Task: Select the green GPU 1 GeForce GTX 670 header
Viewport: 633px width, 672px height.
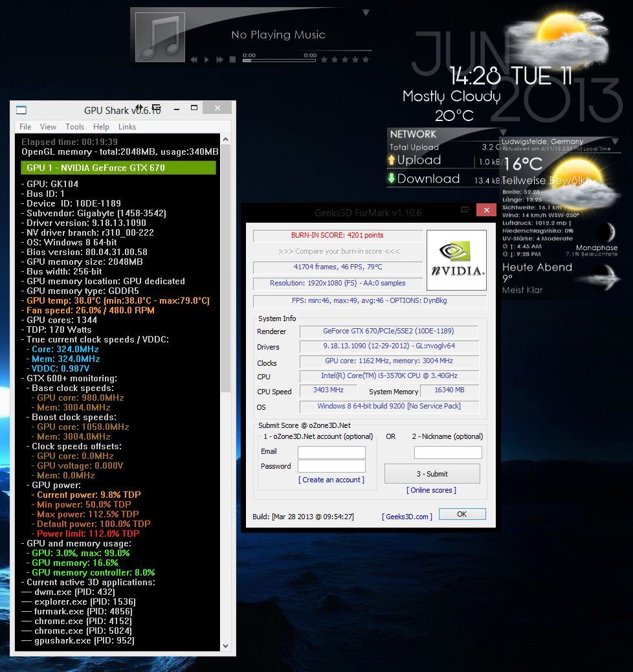Action: [118, 168]
